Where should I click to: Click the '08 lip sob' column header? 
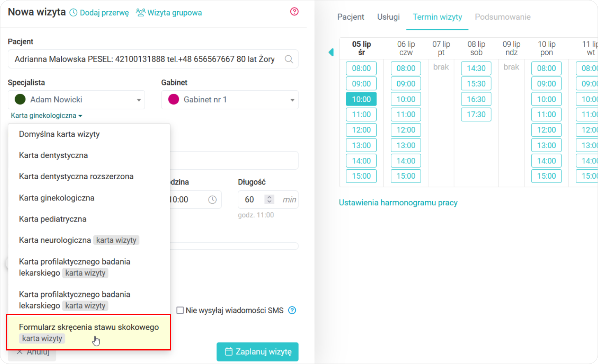tap(476, 48)
